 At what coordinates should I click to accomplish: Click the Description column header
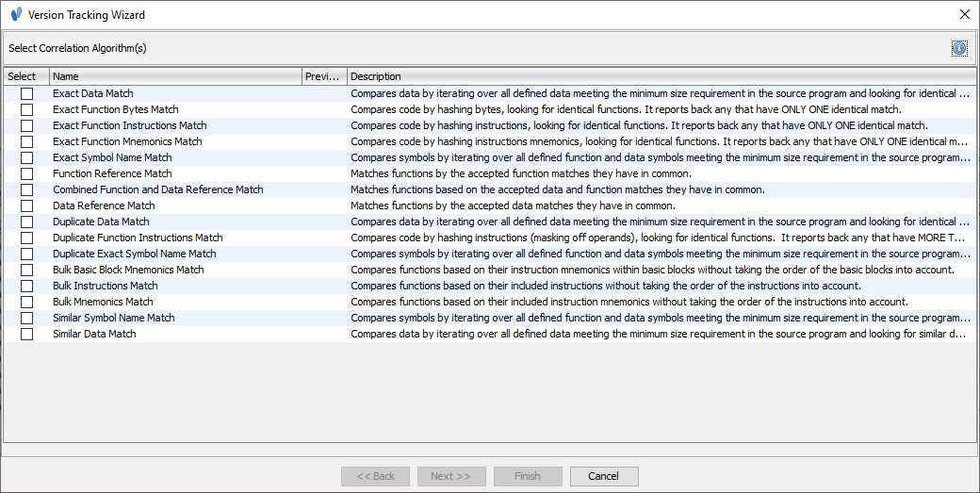tap(661, 76)
